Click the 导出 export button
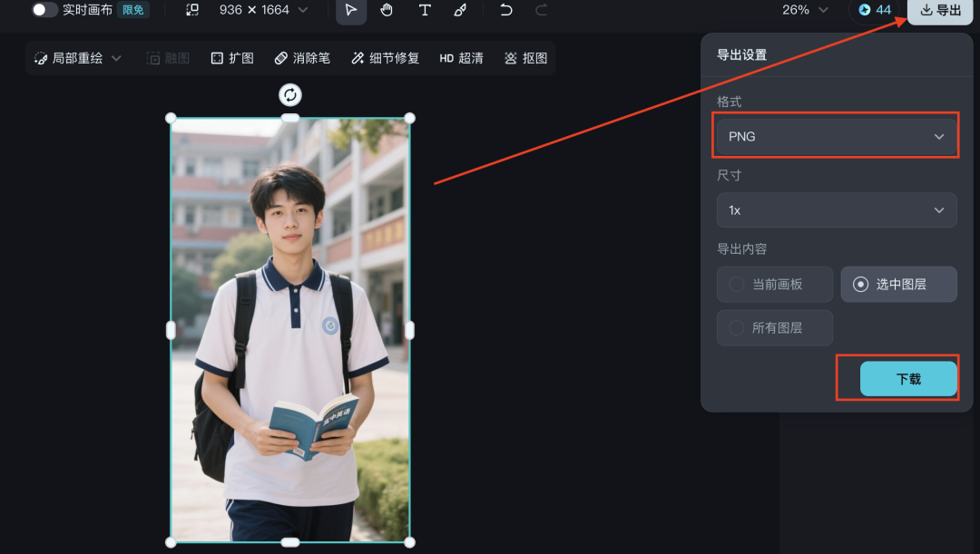The width and height of the screenshot is (980, 554). click(x=938, y=11)
